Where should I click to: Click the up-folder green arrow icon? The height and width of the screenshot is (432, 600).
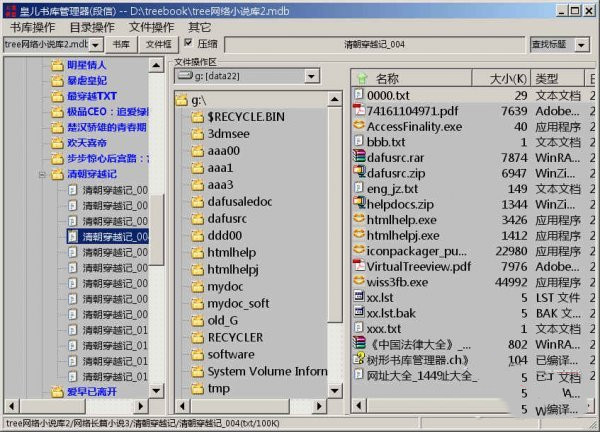tap(362, 79)
